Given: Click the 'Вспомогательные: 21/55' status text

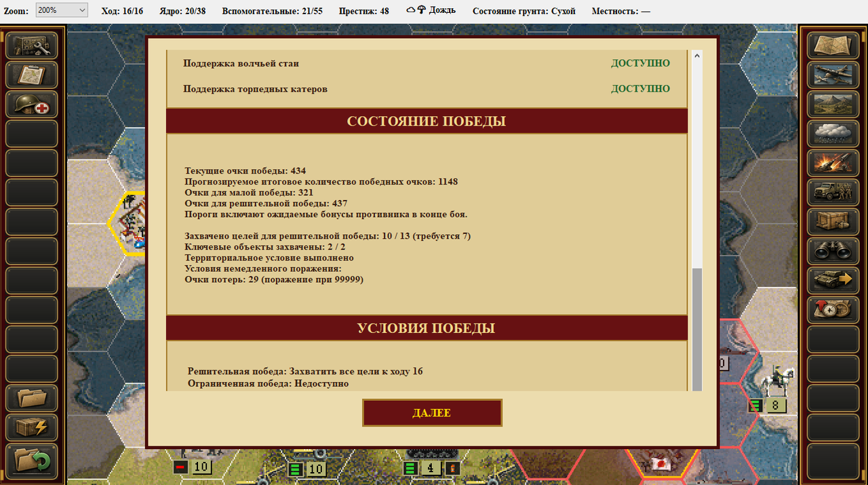Looking at the screenshot, I should tap(273, 11).
